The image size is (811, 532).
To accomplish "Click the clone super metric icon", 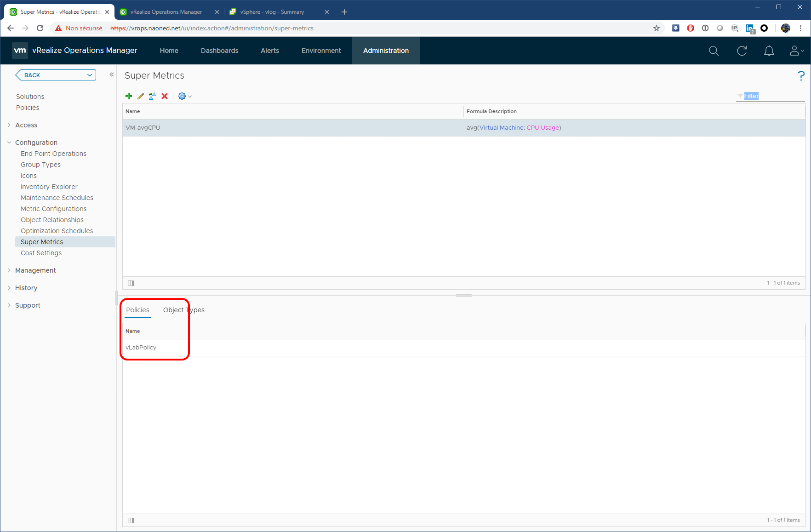I will tap(152, 96).
